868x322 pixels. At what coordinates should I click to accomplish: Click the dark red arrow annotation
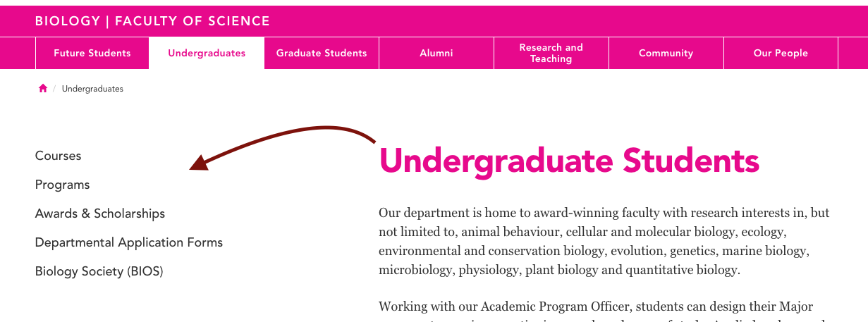[x=283, y=148]
